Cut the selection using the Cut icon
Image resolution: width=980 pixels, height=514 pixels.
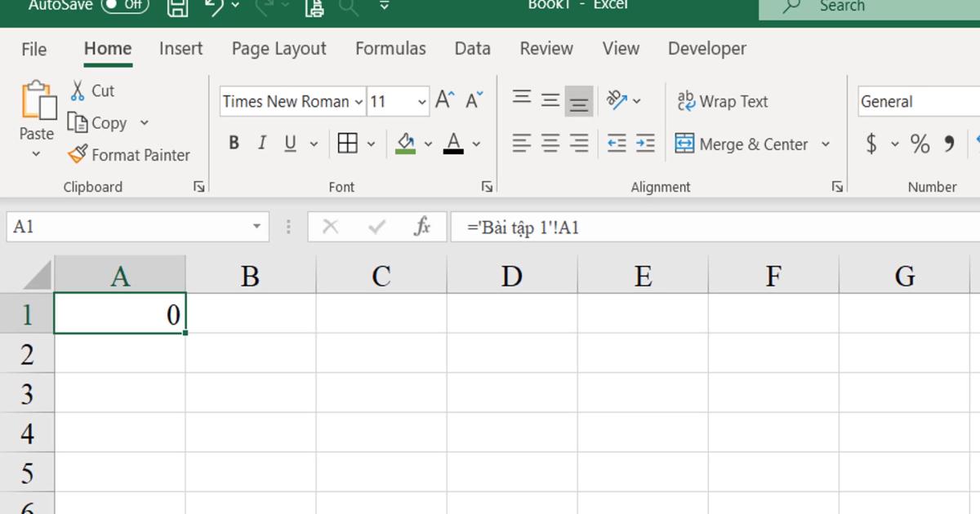[93, 91]
